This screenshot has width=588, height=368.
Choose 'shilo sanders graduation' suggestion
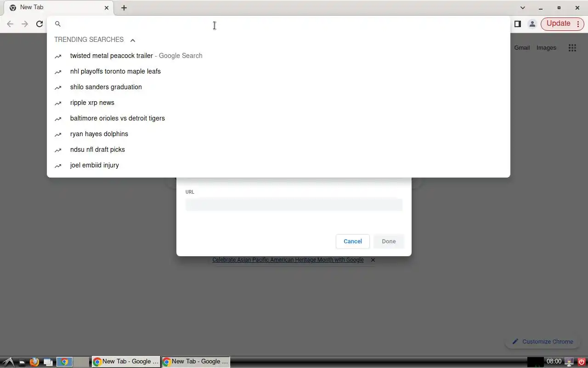coord(278,87)
